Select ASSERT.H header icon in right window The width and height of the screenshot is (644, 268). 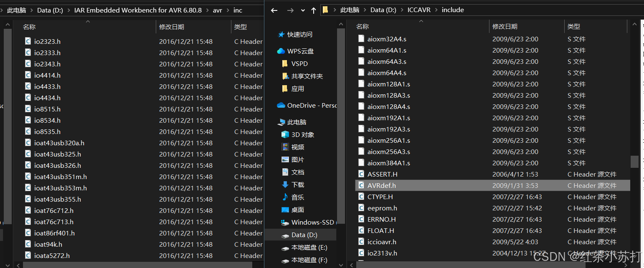(361, 174)
